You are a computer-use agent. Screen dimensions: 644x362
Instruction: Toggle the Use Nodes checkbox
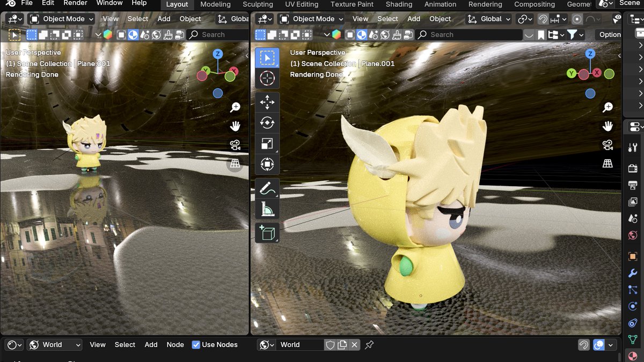pyautogui.click(x=196, y=345)
